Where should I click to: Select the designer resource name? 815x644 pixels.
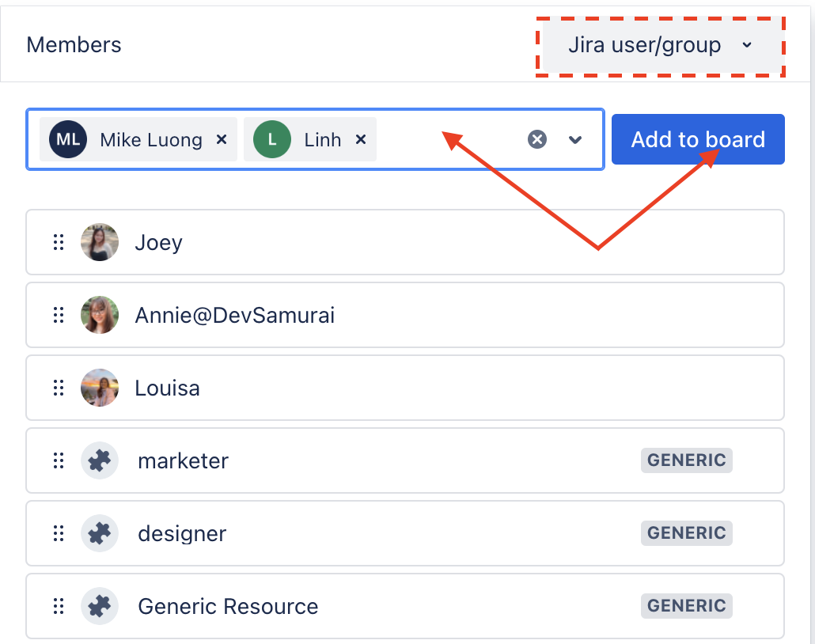[182, 534]
